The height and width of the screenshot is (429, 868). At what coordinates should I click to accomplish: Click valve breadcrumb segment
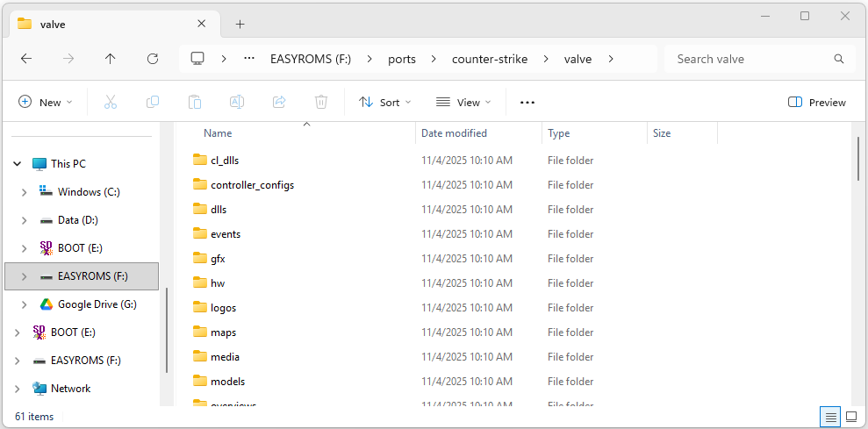click(x=577, y=59)
